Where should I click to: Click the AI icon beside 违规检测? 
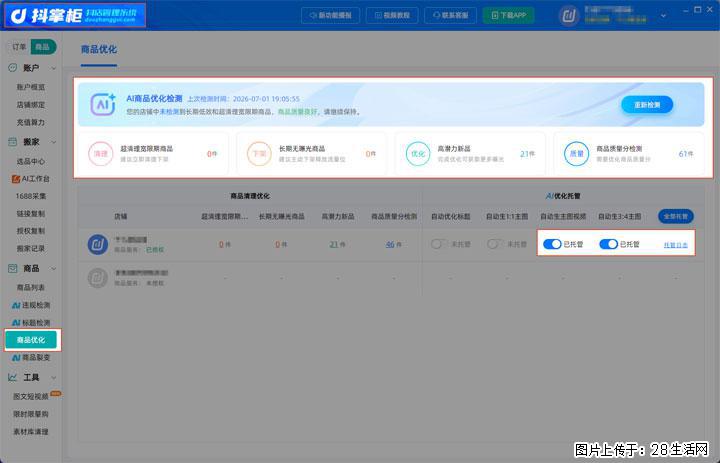(x=16, y=305)
